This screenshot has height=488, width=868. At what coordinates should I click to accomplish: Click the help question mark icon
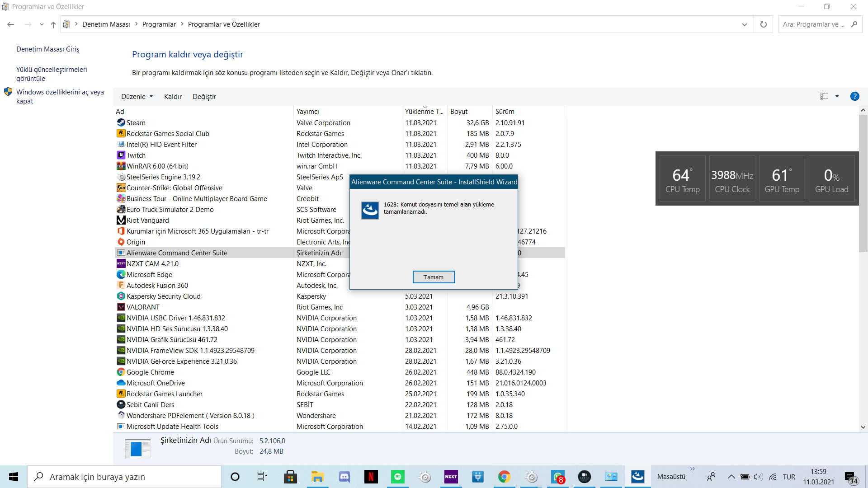tap(854, 96)
